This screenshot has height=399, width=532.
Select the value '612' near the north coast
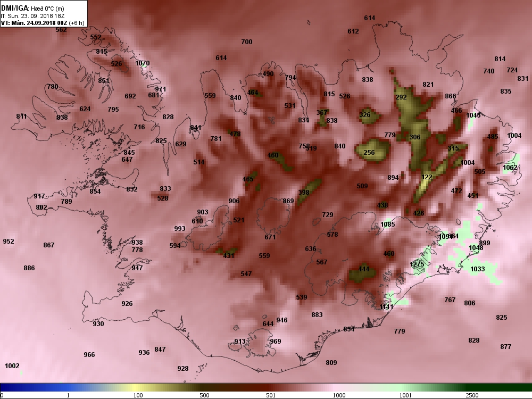[353, 31]
